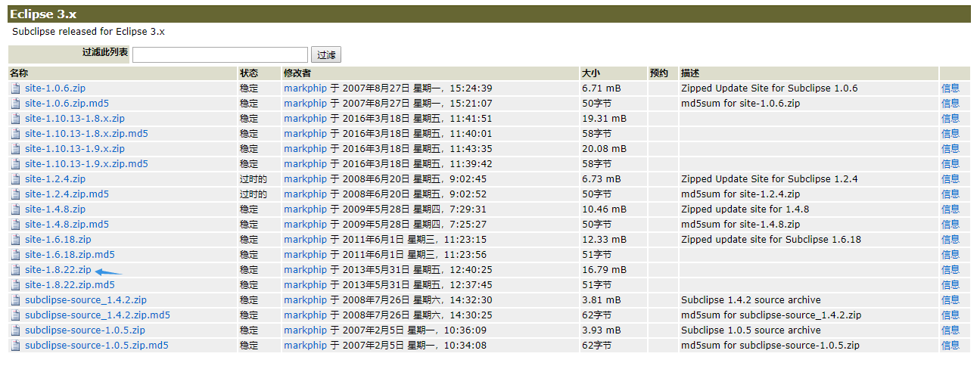Click the file icon beside site-1.10.13-1.8.x.zip.md5
Image resolution: width=980 pixels, height=366 pixels.
click(15, 134)
